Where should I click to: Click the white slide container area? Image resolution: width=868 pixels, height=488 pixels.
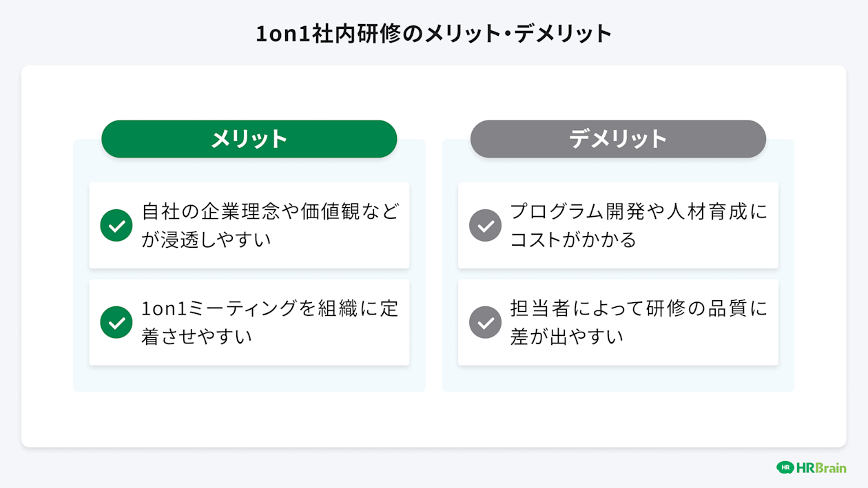tap(434, 420)
